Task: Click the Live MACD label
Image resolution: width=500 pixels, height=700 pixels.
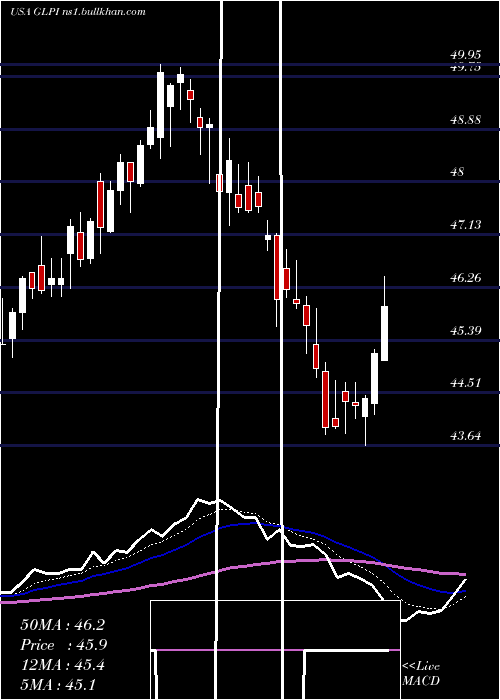Action: coord(421,673)
